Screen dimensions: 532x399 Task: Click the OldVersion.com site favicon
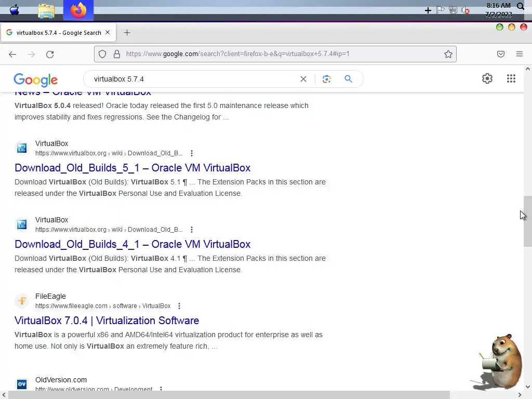click(22, 384)
